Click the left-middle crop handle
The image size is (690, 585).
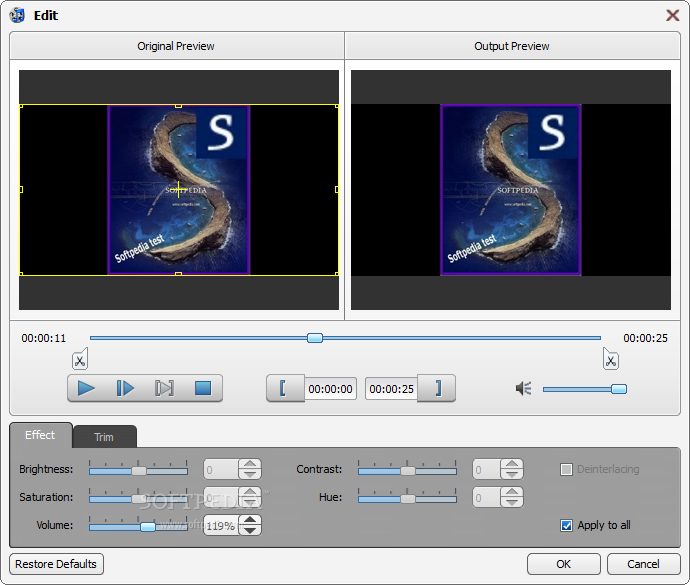(x=21, y=189)
